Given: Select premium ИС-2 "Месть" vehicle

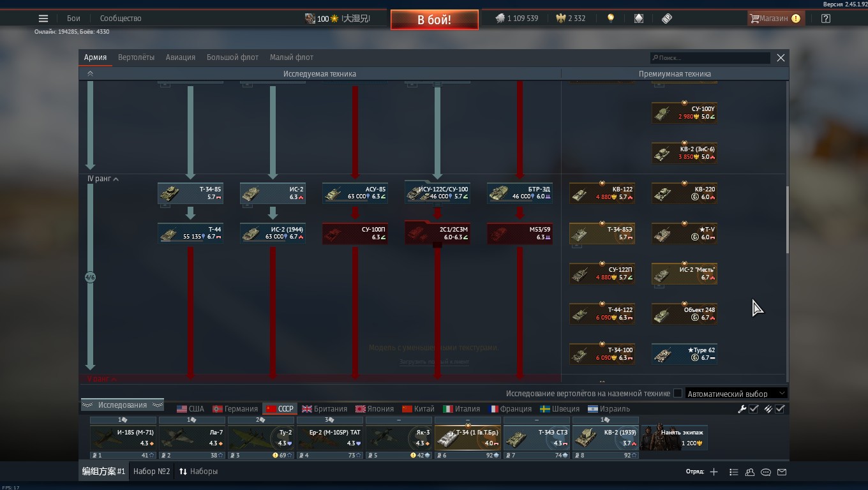Looking at the screenshot, I should coord(684,274).
